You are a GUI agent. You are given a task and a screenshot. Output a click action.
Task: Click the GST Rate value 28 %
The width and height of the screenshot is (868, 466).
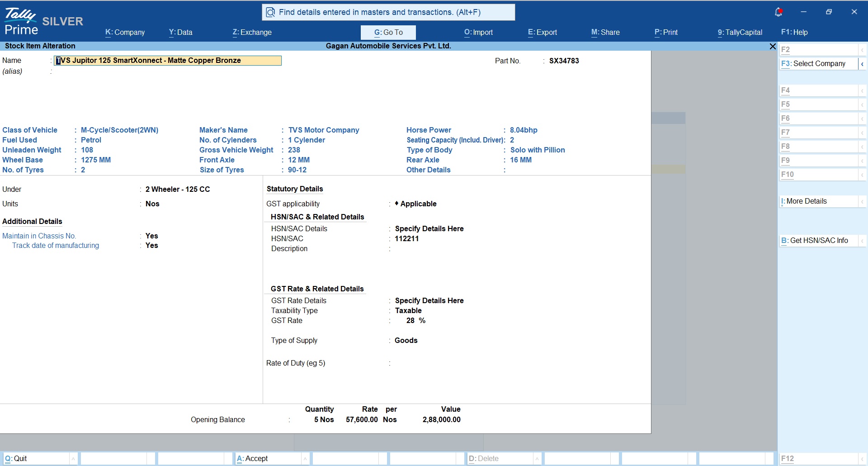coord(415,320)
